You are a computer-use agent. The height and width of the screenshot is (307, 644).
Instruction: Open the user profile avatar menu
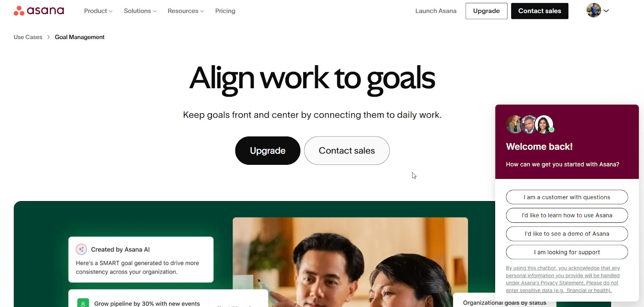click(x=593, y=10)
